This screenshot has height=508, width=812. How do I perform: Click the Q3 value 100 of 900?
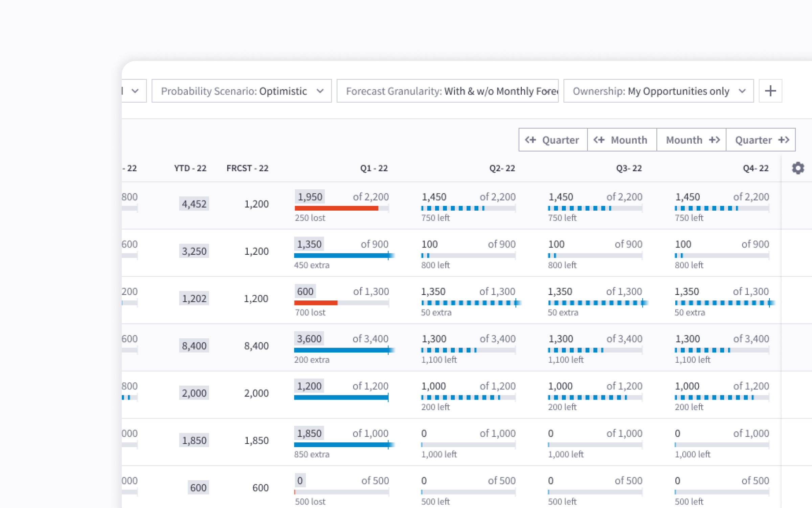556,244
